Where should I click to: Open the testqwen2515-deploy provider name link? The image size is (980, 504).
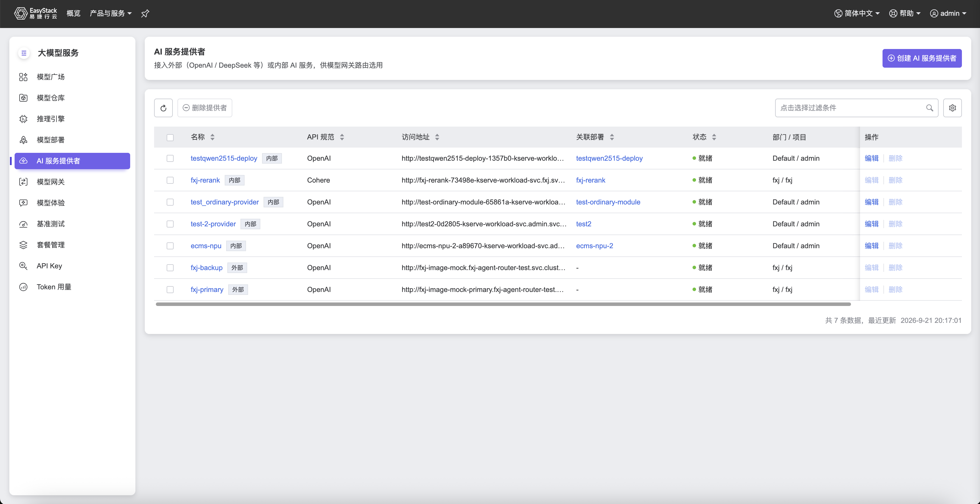[x=224, y=158]
